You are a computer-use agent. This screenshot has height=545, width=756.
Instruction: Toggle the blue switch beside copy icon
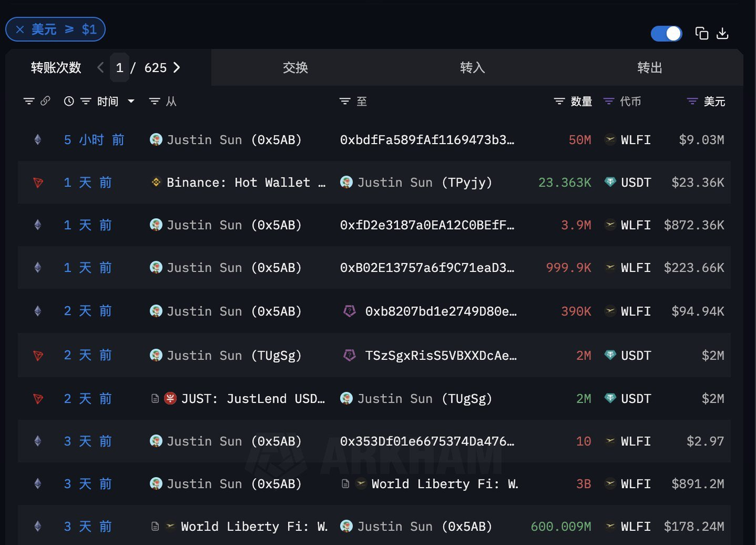point(666,34)
